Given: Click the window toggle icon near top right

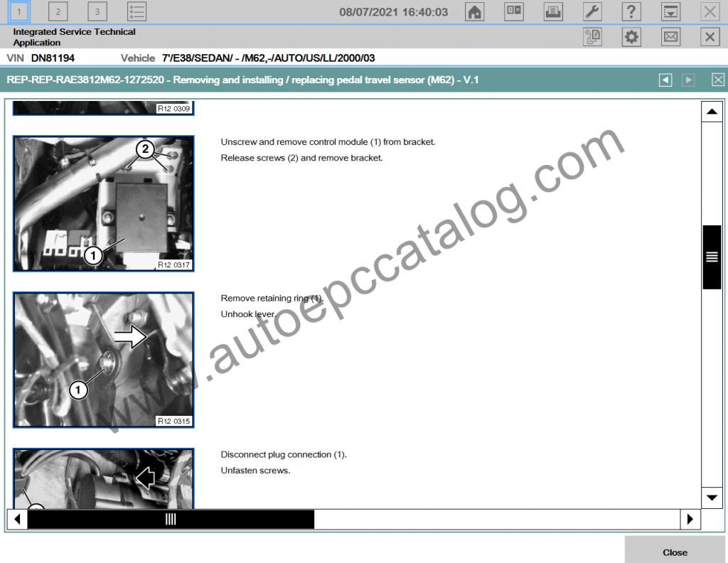Looking at the screenshot, I should [670, 11].
